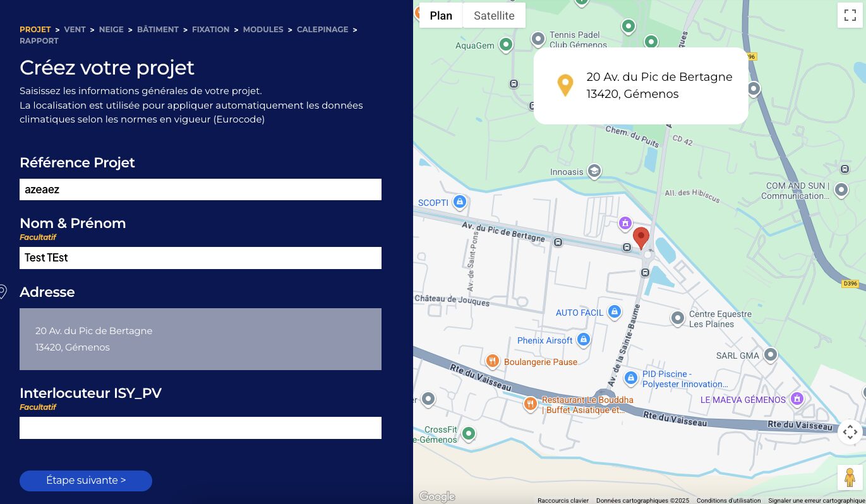The width and height of the screenshot is (866, 504).
Task: Click the red location marker pin
Action: click(641, 237)
